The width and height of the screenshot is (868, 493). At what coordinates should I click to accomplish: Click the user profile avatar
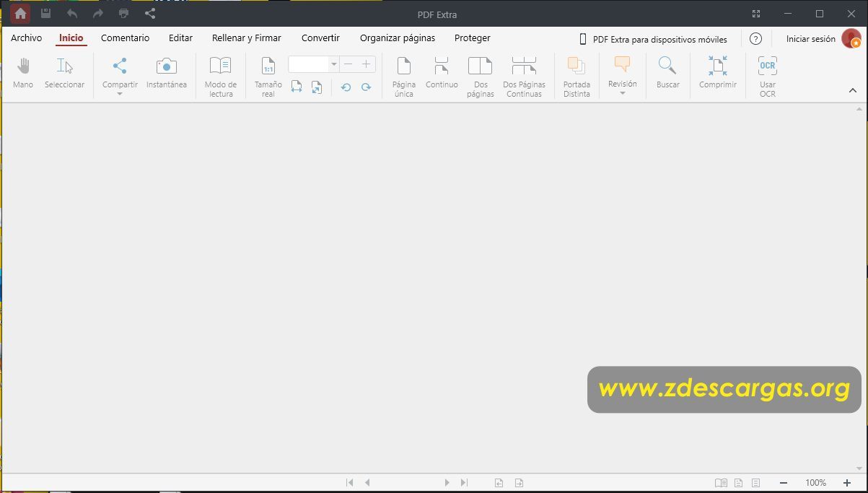(x=851, y=39)
